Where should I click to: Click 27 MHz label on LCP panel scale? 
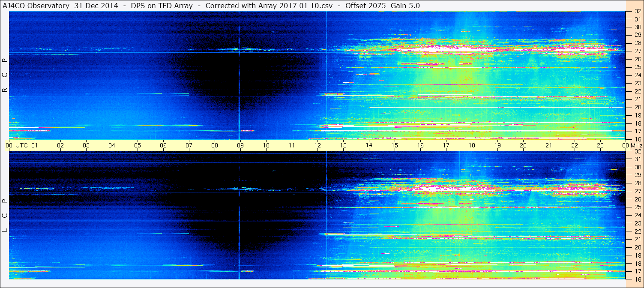coord(638,191)
